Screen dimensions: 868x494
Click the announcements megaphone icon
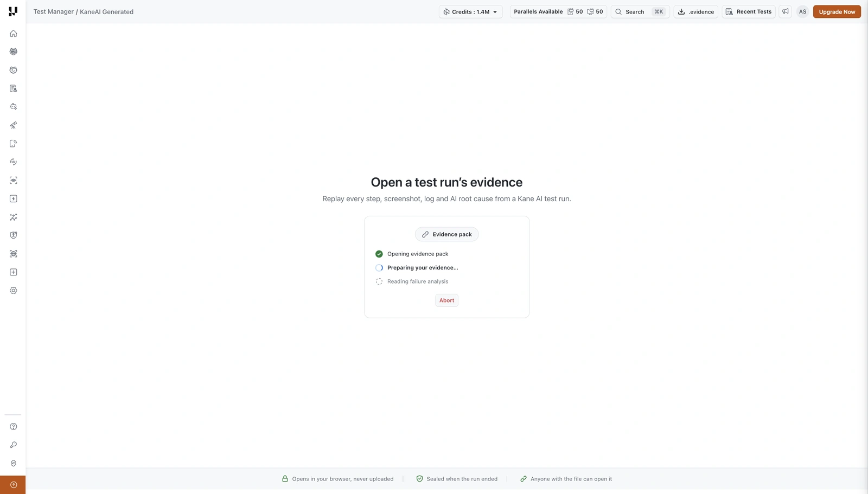click(785, 11)
